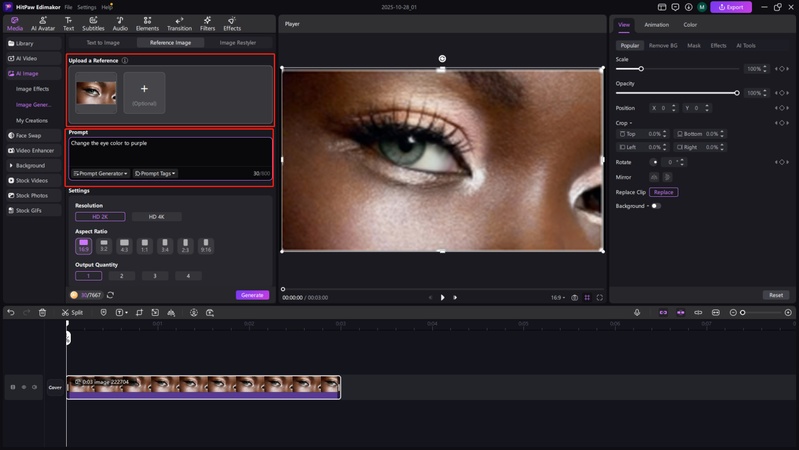Choose the 9:16 aspect ratio
Image resolution: width=799 pixels, height=450 pixels.
(x=206, y=246)
